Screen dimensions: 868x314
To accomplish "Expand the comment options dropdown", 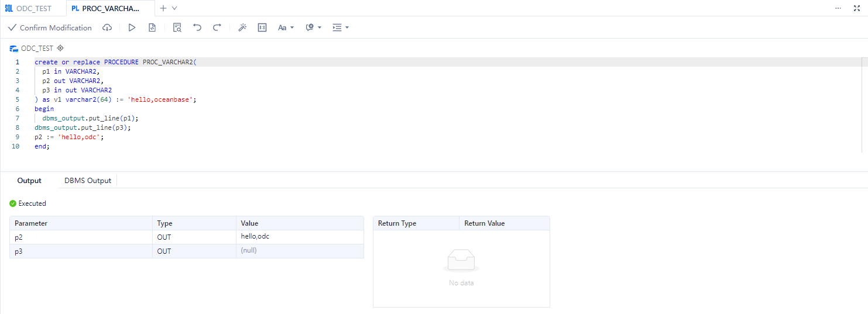I will tap(314, 27).
